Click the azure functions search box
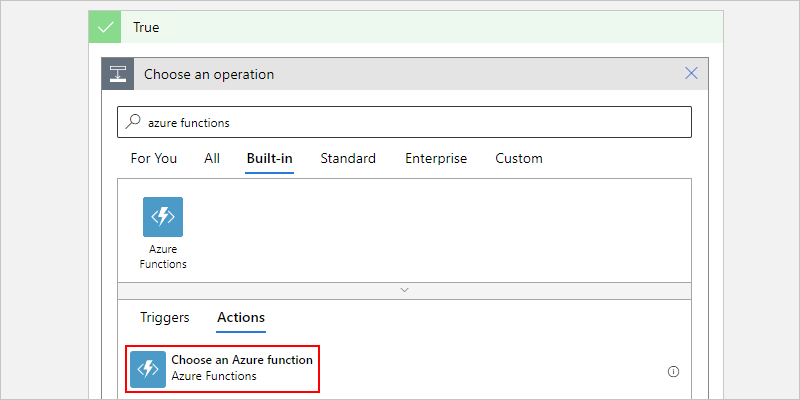 (x=410, y=122)
